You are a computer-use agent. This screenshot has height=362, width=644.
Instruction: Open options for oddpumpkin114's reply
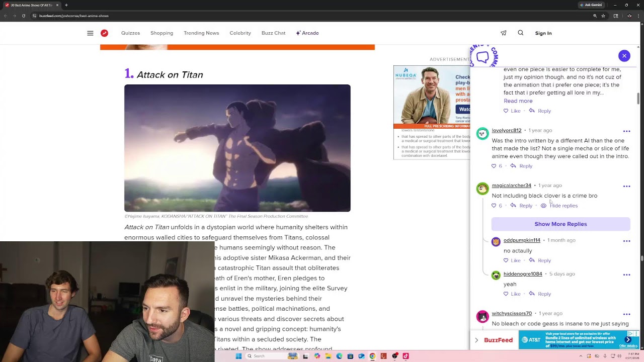point(626,241)
